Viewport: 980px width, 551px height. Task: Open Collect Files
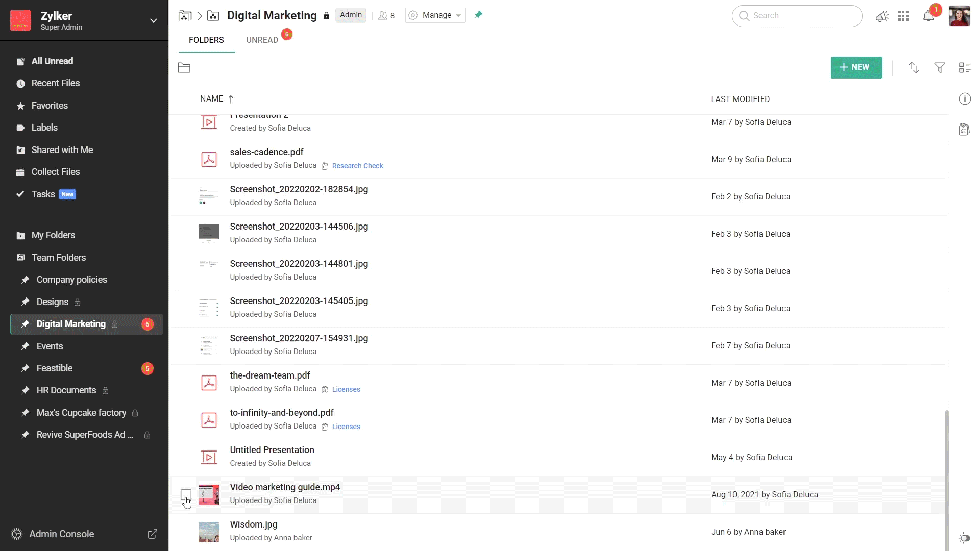(x=56, y=172)
